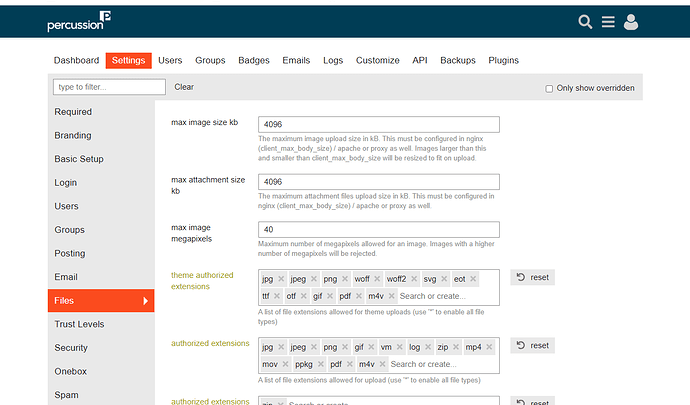Open Security settings category
The height and width of the screenshot is (405, 690).
101,348
